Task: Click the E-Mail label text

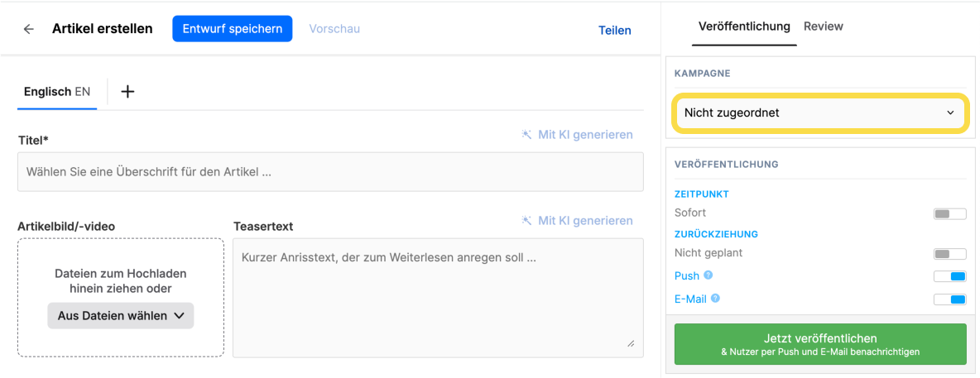Action: [x=690, y=299]
